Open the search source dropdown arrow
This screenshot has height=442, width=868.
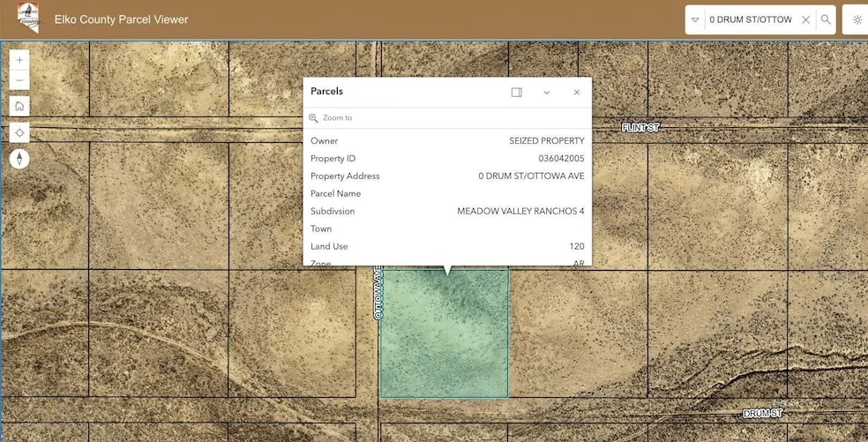pyautogui.click(x=695, y=19)
